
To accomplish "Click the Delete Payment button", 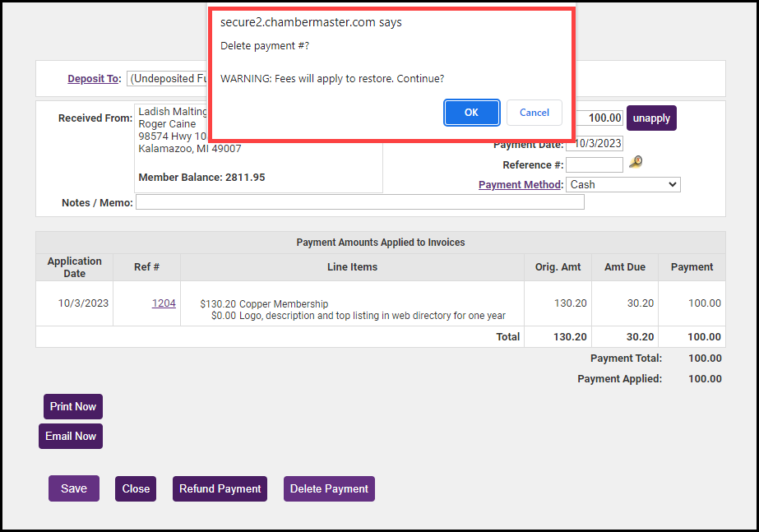I will (329, 488).
